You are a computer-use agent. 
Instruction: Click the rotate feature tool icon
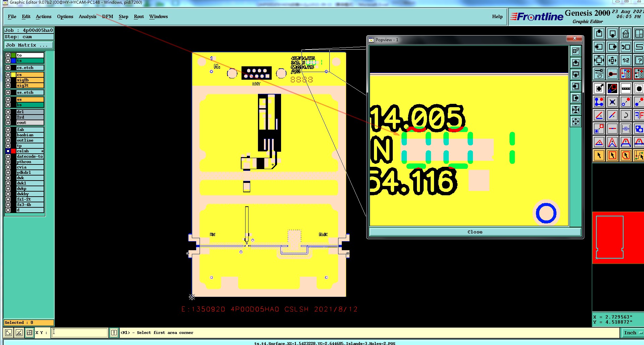[626, 116]
